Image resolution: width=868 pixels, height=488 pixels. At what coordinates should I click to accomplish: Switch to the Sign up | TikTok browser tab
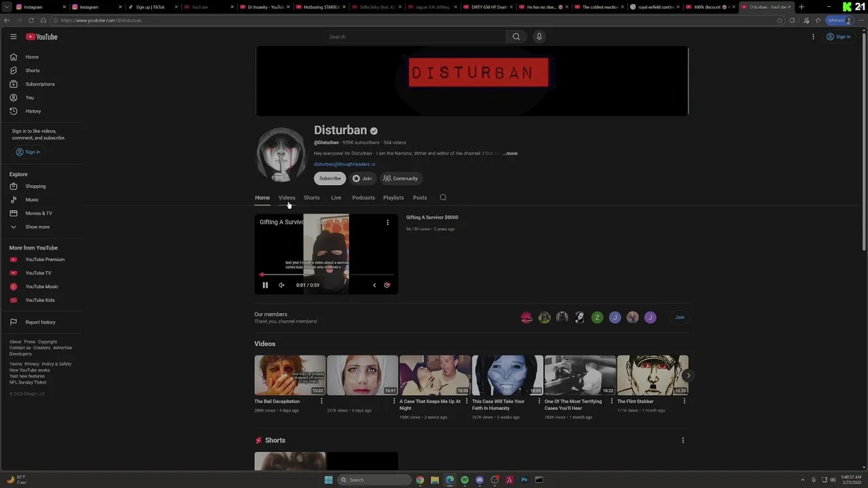point(150,7)
